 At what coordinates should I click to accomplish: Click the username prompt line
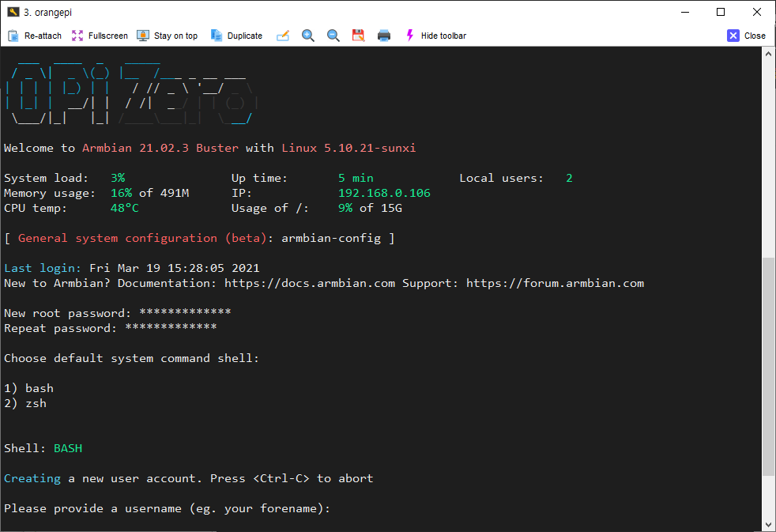pos(167,509)
